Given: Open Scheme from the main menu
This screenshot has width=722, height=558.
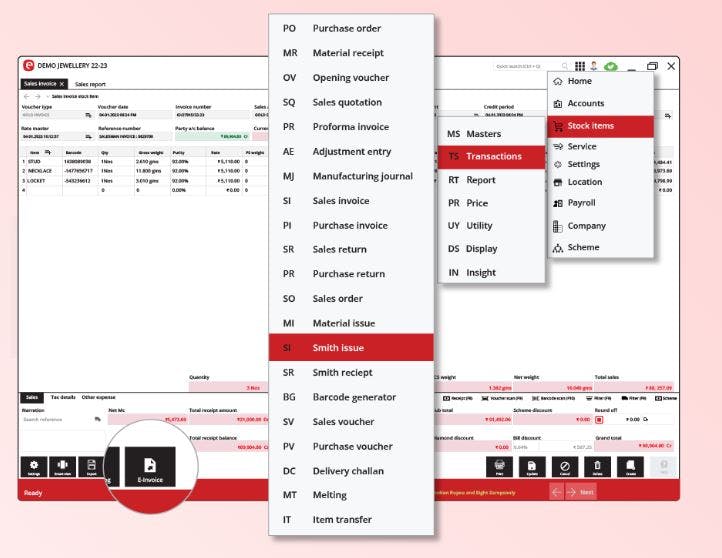Looking at the screenshot, I should point(600,248).
